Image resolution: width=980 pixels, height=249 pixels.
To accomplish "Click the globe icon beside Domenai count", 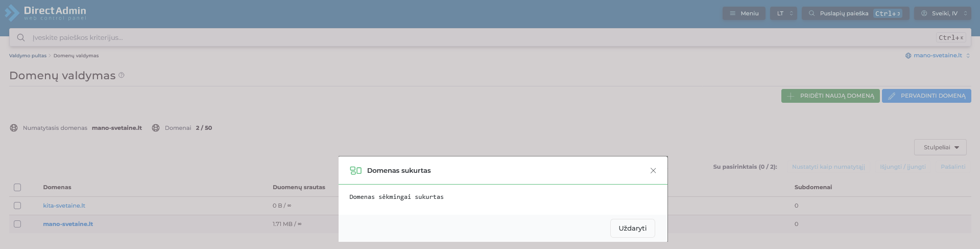I will click(156, 128).
